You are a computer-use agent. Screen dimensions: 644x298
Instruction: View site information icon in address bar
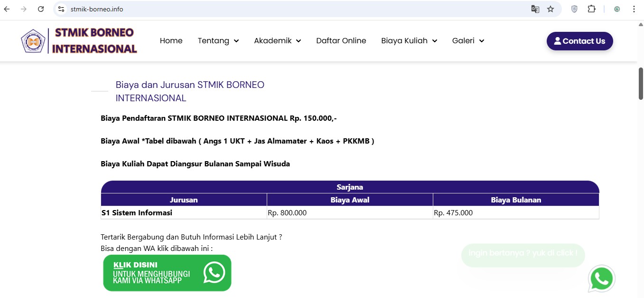pos(61,9)
